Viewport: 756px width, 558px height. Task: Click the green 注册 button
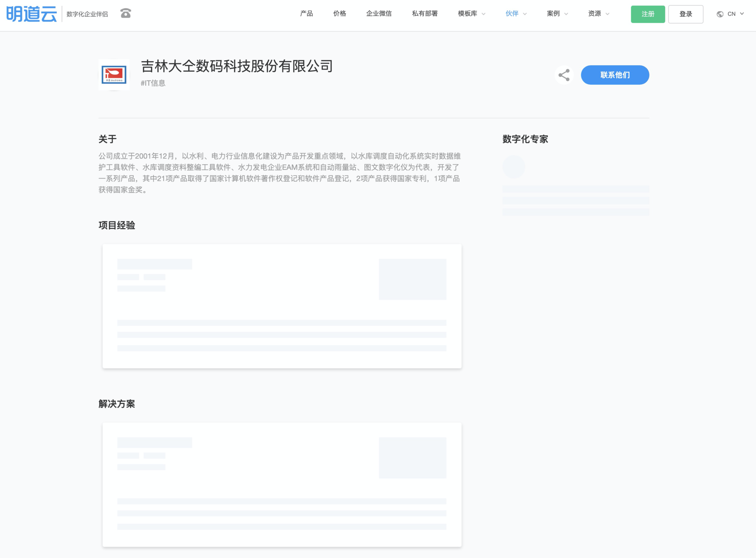tap(647, 14)
